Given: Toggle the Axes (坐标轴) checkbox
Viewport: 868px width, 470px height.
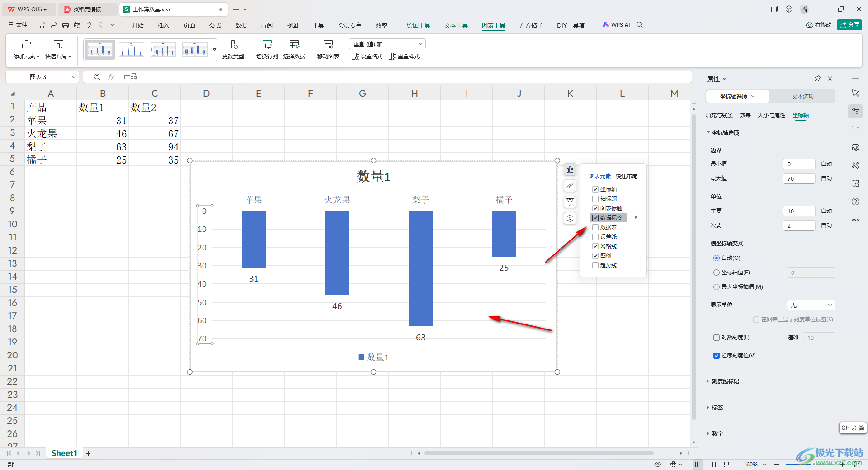Looking at the screenshot, I should tap(595, 189).
